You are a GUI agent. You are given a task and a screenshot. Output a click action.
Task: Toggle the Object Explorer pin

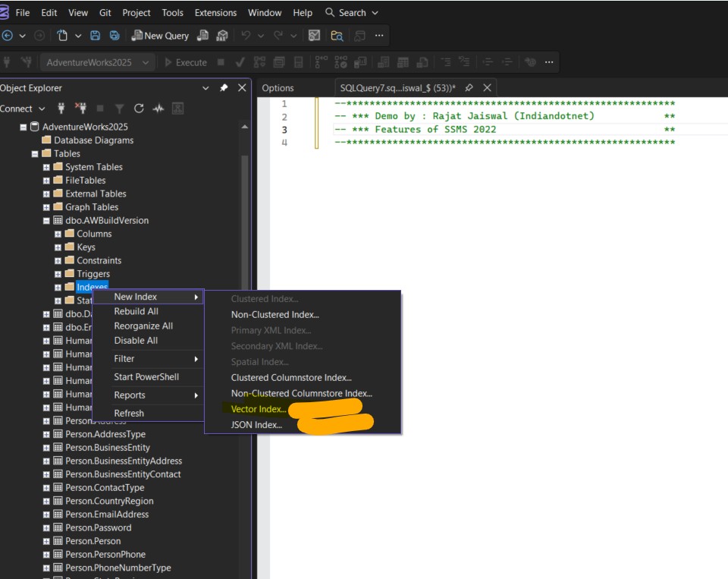pos(224,87)
